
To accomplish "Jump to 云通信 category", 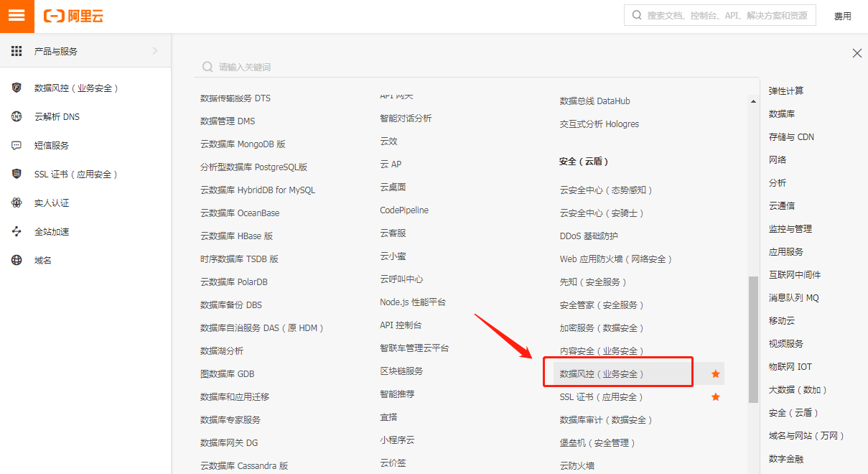I will click(782, 205).
